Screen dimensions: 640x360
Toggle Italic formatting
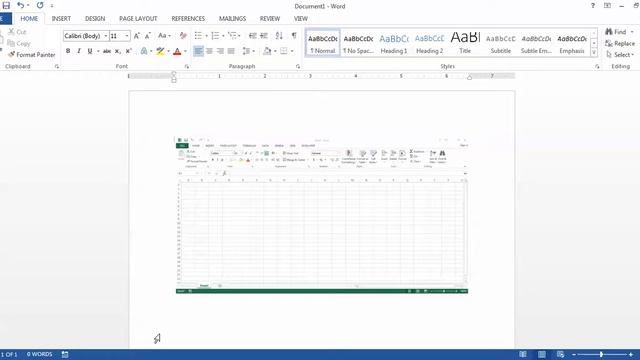pyautogui.click(x=79, y=51)
